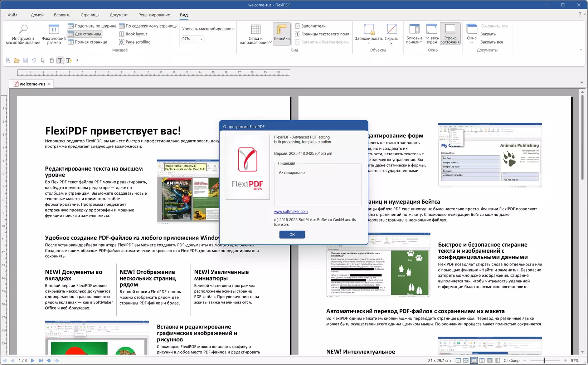The height and width of the screenshot is (365, 588).
Task: Click the previous view round arrow icon
Action: (49, 361)
